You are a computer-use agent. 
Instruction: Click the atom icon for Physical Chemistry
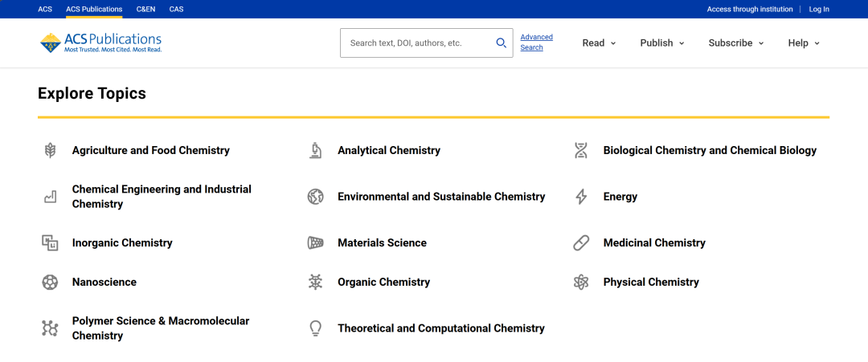581,283
